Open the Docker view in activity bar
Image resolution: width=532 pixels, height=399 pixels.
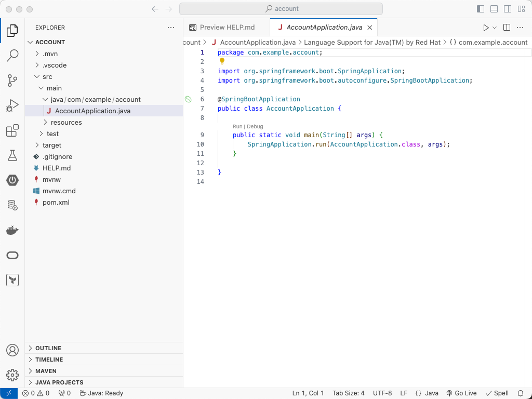pyautogui.click(x=12, y=230)
